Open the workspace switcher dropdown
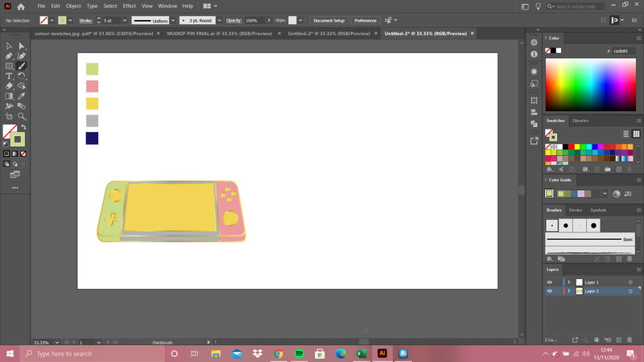The width and height of the screenshot is (644, 362). pos(210,6)
